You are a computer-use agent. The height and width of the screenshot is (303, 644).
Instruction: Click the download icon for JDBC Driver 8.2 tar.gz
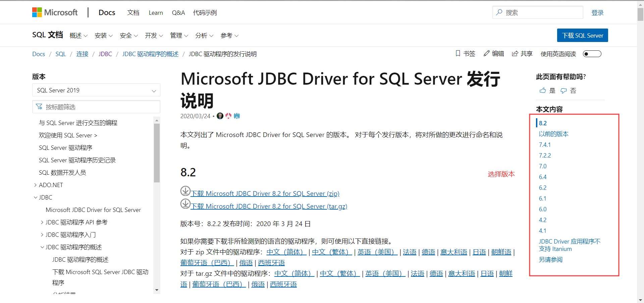click(185, 204)
